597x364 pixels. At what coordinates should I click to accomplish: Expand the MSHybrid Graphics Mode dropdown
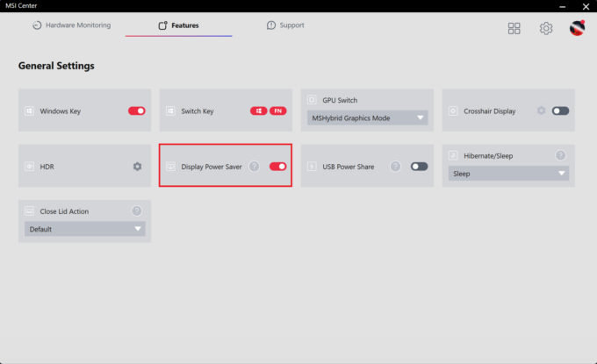tap(367, 118)
